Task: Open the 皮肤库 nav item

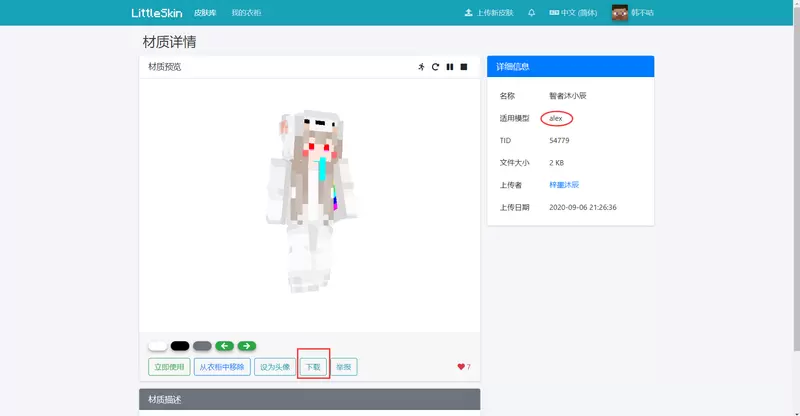Action: point(205,13)
